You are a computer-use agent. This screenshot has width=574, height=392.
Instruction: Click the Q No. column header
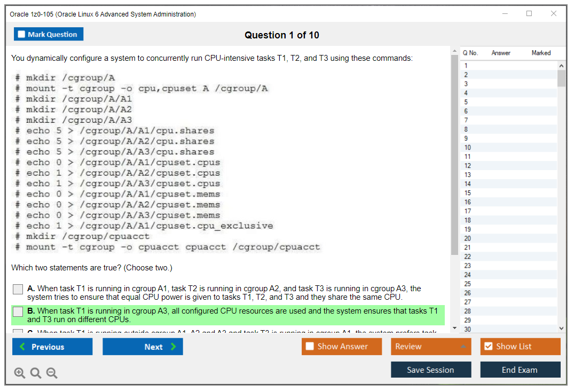tap(470, 53)
